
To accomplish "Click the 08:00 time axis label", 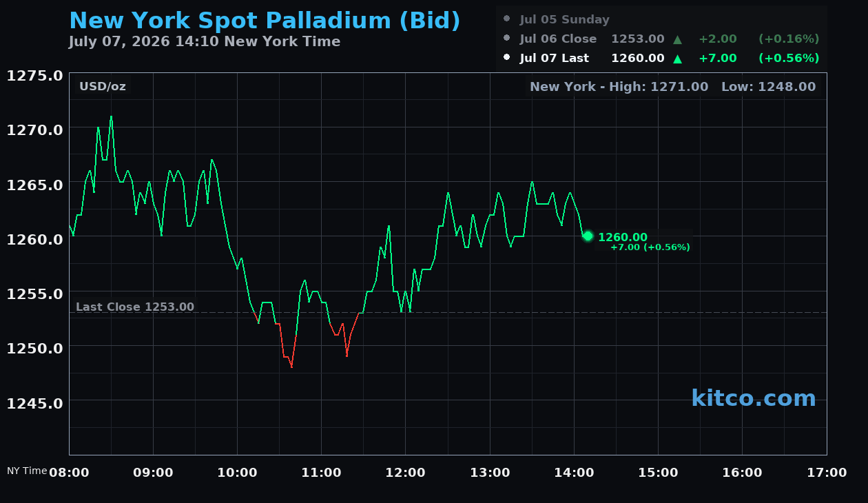I will click(69, 473).
